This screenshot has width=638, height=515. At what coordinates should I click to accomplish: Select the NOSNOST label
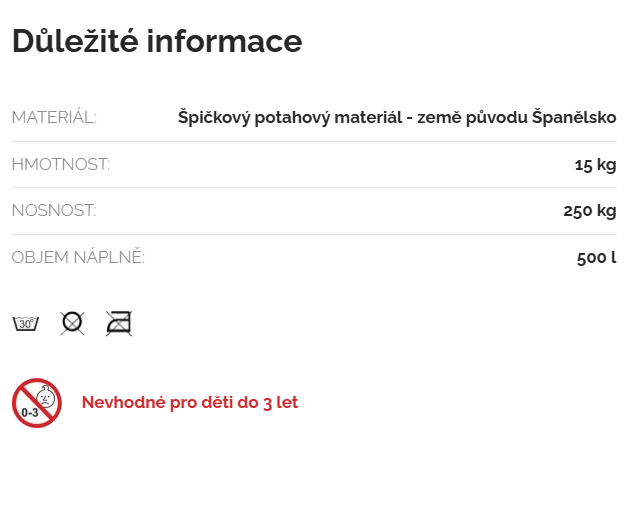point(54,210)
